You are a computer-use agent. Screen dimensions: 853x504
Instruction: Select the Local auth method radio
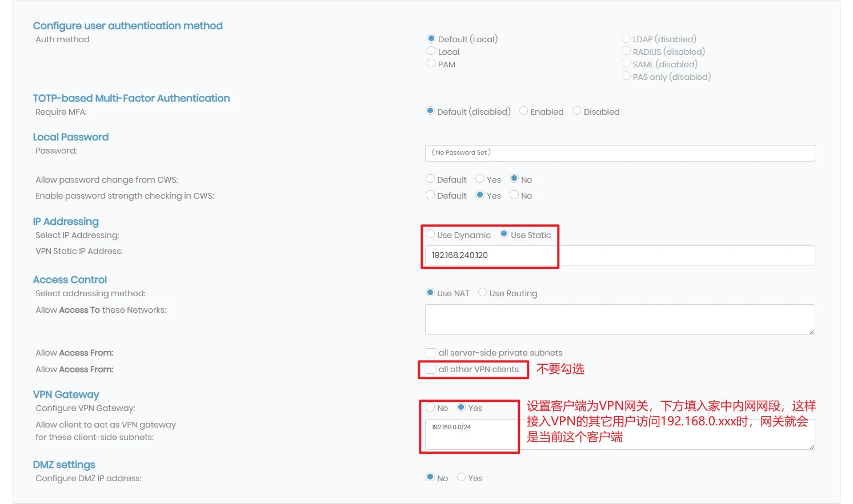tap(431, 51)
